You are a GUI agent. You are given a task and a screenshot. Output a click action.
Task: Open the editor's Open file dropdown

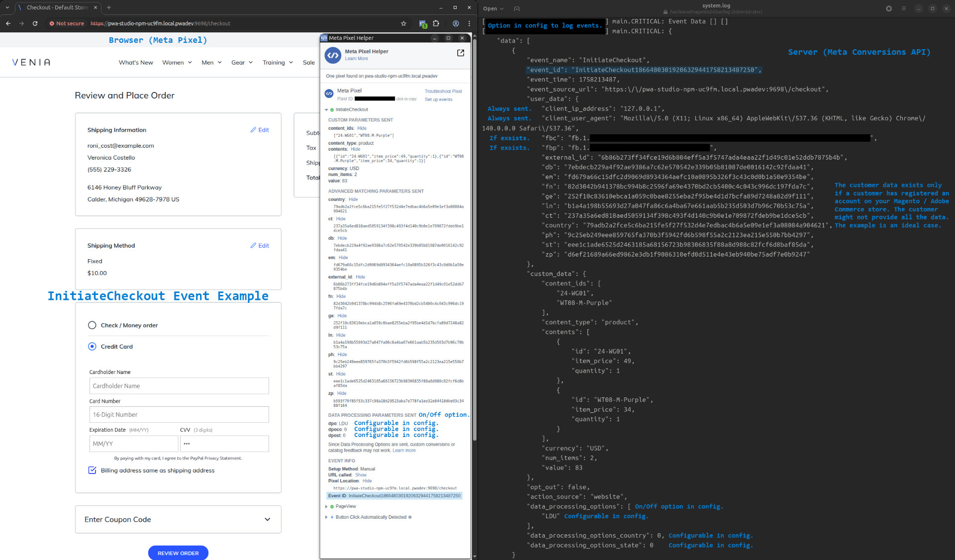tap(493, 8)
